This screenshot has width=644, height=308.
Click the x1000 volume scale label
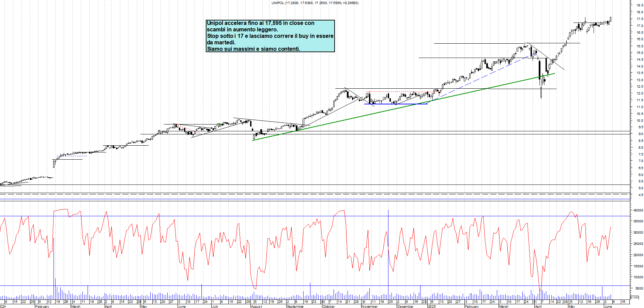coord(634,297)
